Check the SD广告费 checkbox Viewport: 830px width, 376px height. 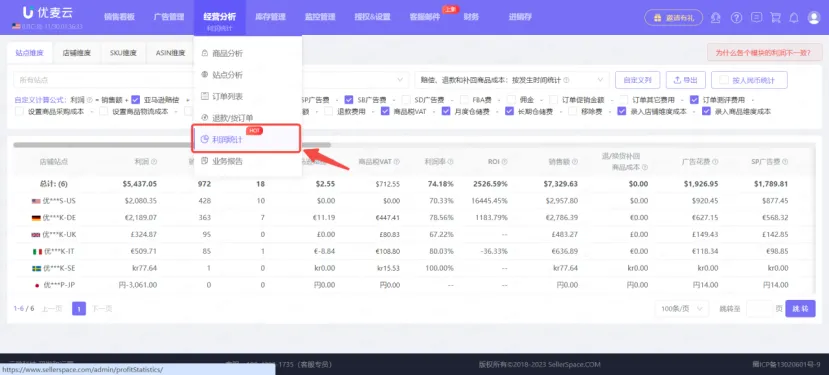(x=405, y=100)
